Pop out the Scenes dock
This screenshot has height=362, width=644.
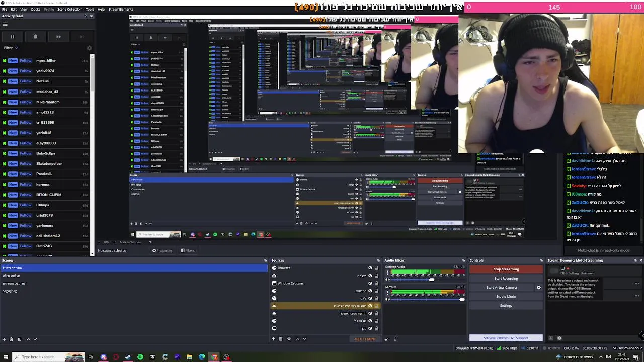pos(265,260)
